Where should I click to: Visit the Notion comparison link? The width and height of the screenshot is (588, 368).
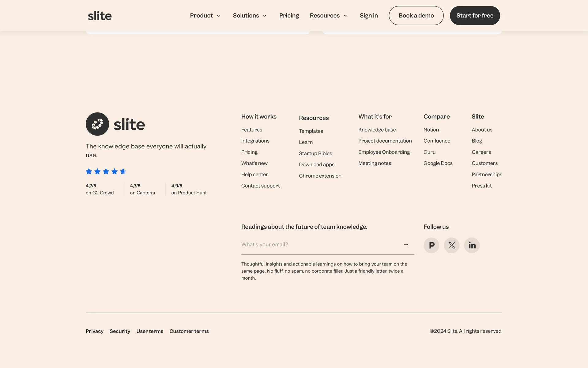coord(431,130)
